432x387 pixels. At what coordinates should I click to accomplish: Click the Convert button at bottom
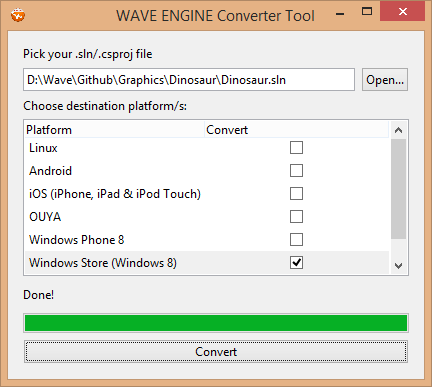[x=216, y=352]
